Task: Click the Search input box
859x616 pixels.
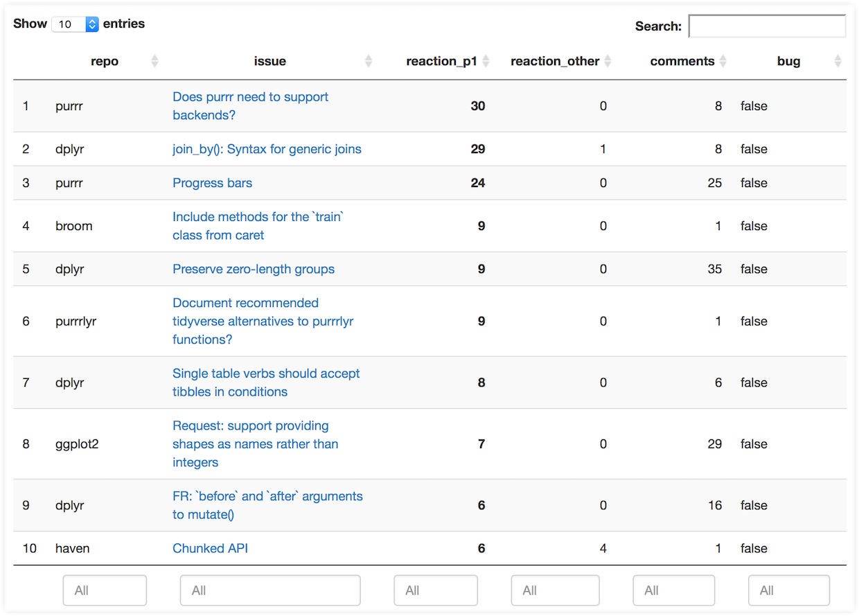Action: (767, 26)
